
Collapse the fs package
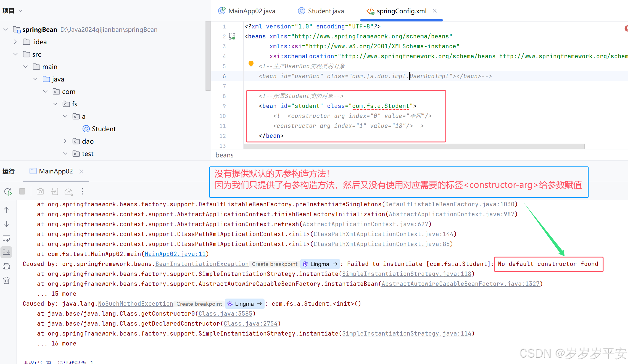[x=55, y=104]
